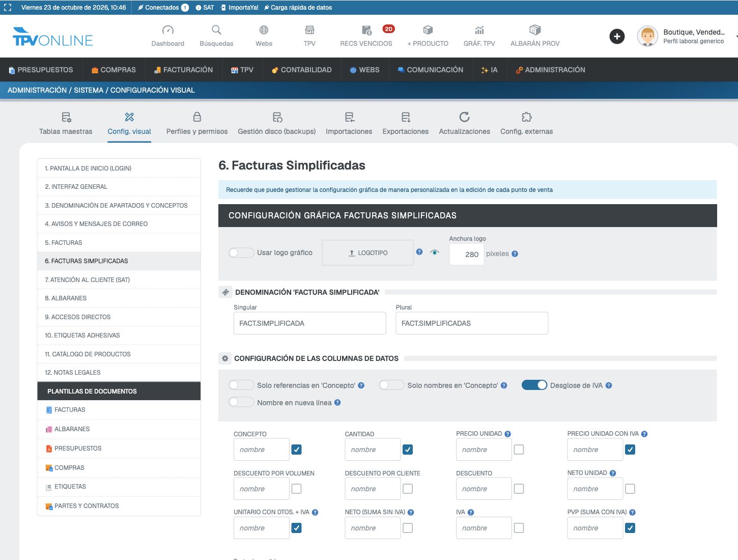The width and height of the screenshot is (738, 560).
Task: Click the LOGOTIPO upload button
Action: pos(367,253)
